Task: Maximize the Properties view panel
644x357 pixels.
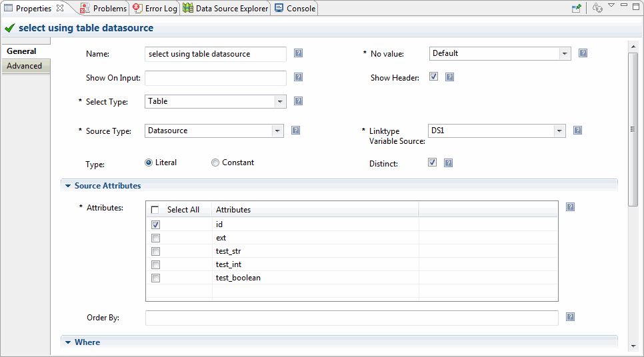Action: [x=636, y=7]
